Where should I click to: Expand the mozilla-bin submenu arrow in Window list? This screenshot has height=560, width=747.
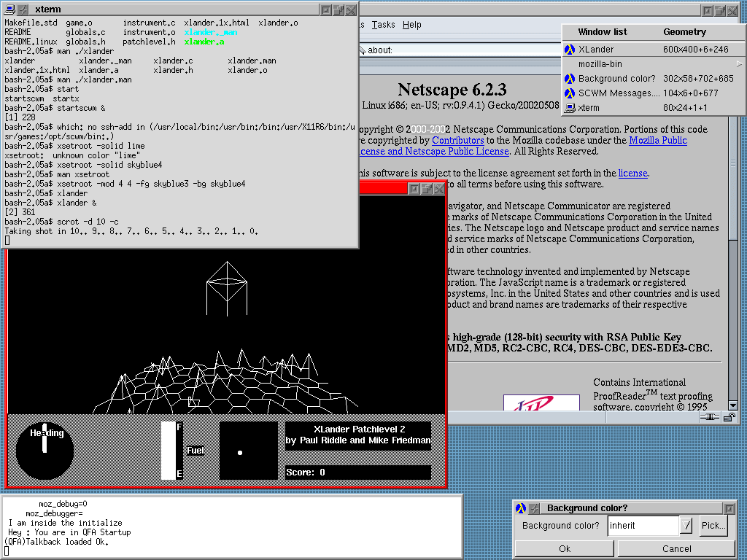click(x=739, y=64)
